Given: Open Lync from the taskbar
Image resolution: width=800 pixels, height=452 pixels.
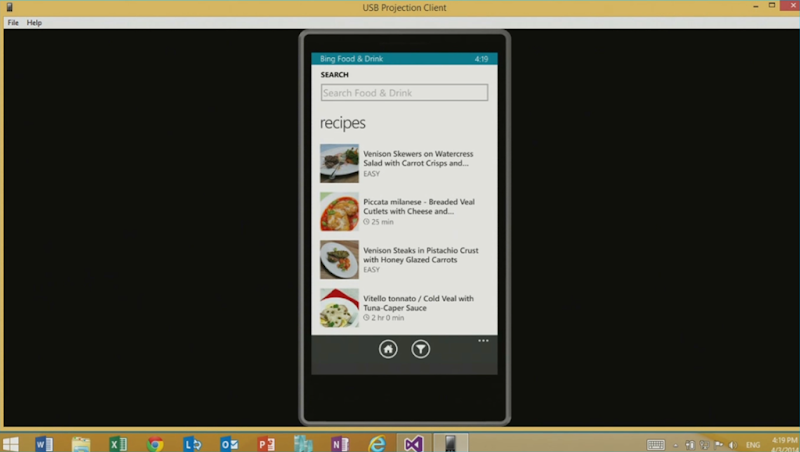Looking at the screenshot, I should [192, 444].
